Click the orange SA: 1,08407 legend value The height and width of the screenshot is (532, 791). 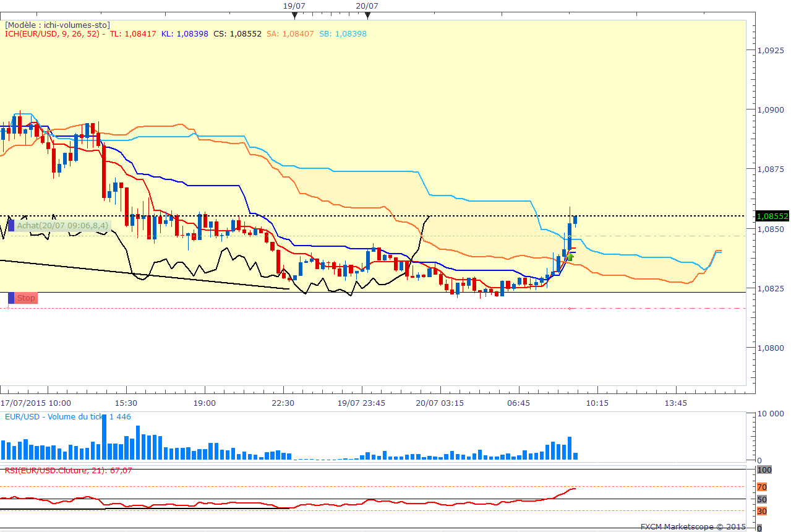coord(290,34)
